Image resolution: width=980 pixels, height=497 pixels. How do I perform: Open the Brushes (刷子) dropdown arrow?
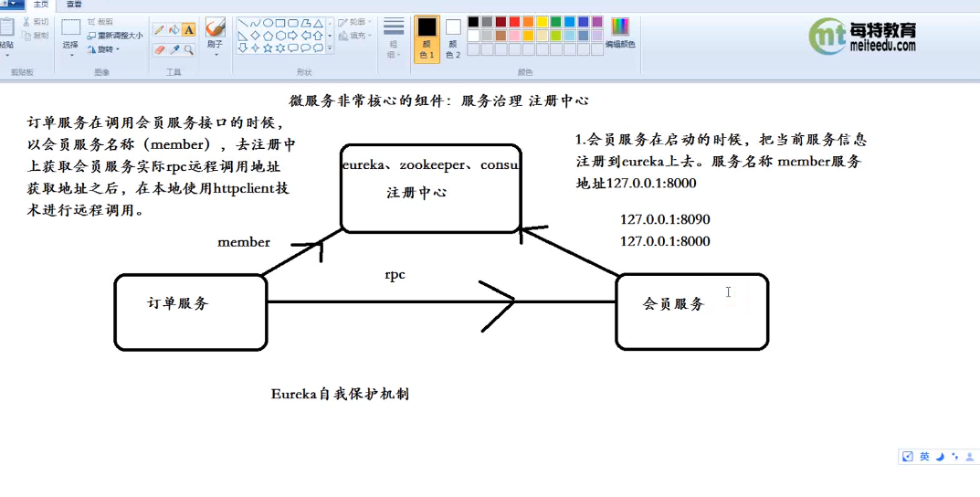[215, 55]
